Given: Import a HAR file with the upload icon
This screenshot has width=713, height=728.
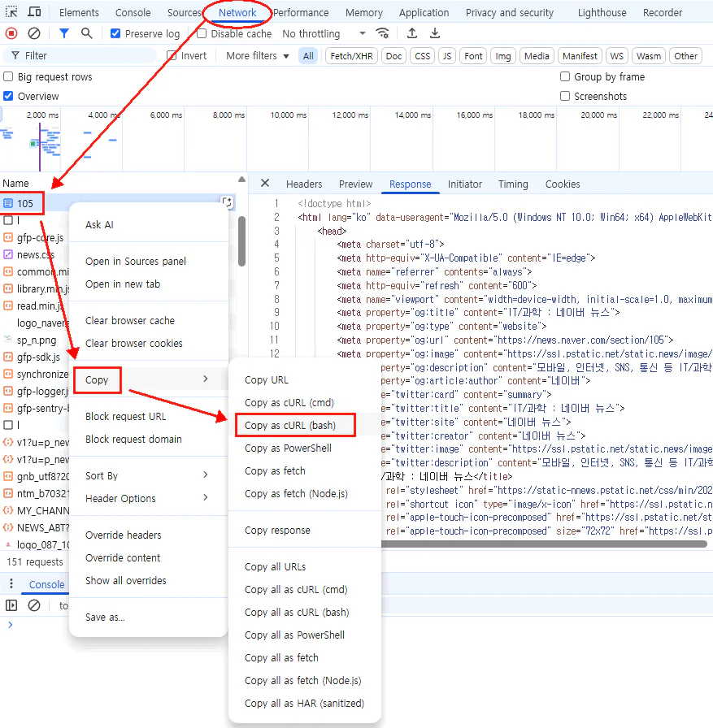Looking at the screenshot, I should point(412,33).
